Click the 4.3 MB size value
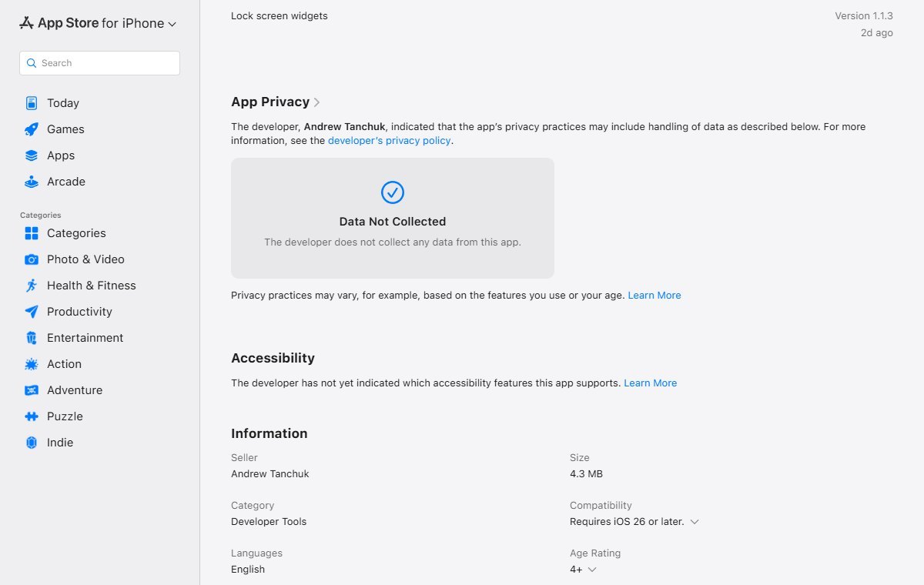The width and height of the screenshot is (924, 585). click(586, 474)
